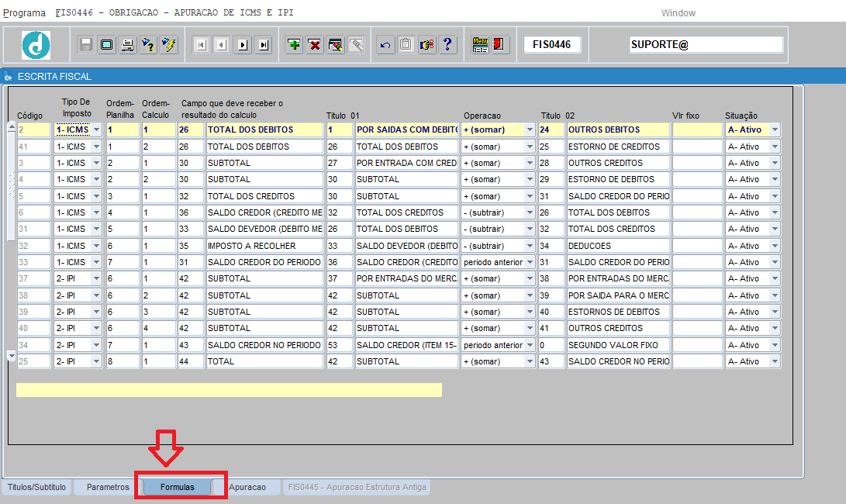Click 'POR SAIDAS COM DEBIT' Titulo 01 field

click(x=406, y=129)
